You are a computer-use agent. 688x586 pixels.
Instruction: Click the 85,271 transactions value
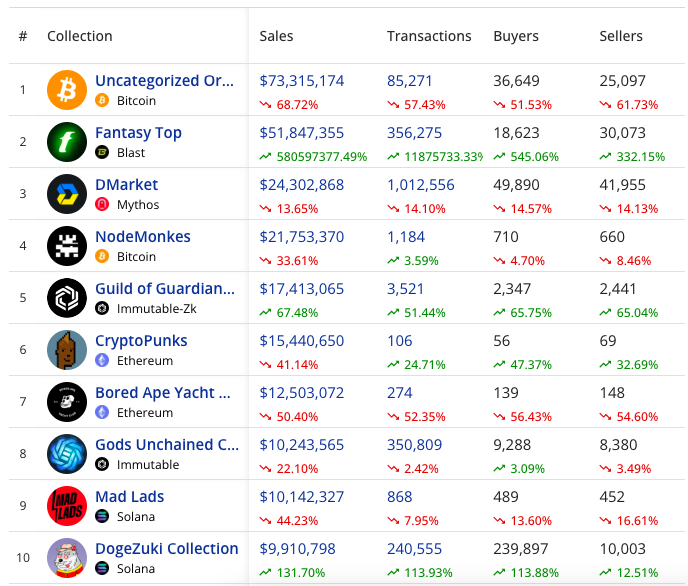409,81
